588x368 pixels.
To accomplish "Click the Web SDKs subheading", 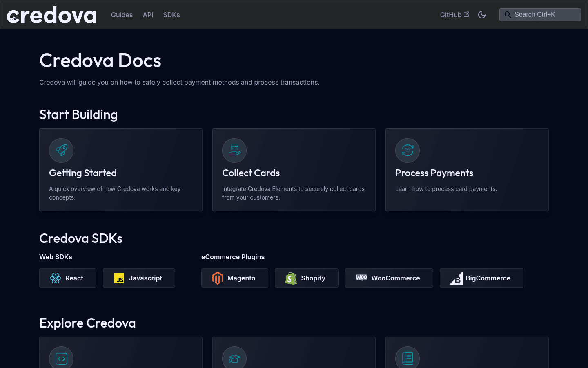I will tap(56, 257).
